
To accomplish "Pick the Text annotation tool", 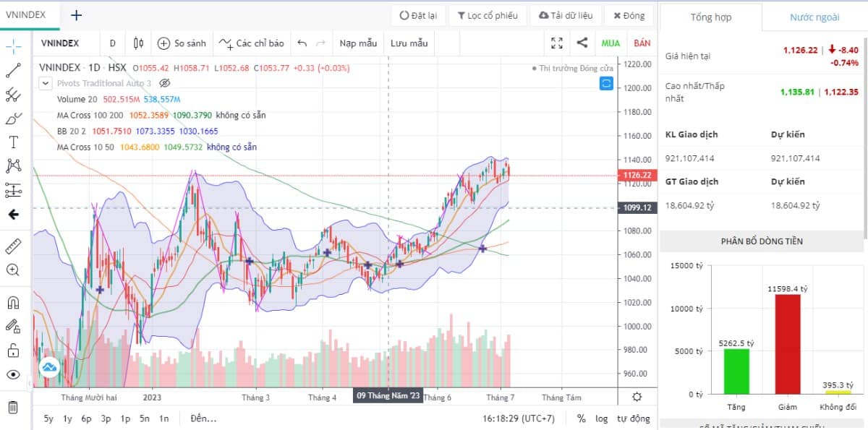I will coord(13,142).
